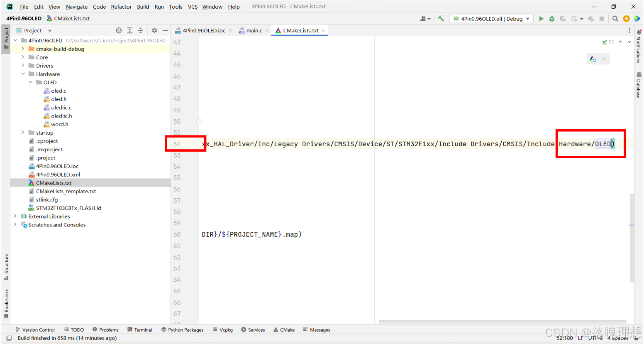644x344 pixels.
Task: Open the Problems tool window
Action: pos(105,330)
